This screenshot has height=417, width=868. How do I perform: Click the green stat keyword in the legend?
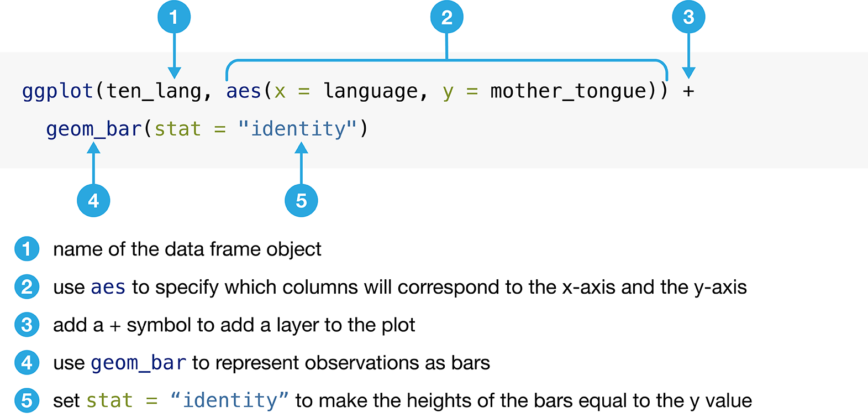(x=109, y=401)
